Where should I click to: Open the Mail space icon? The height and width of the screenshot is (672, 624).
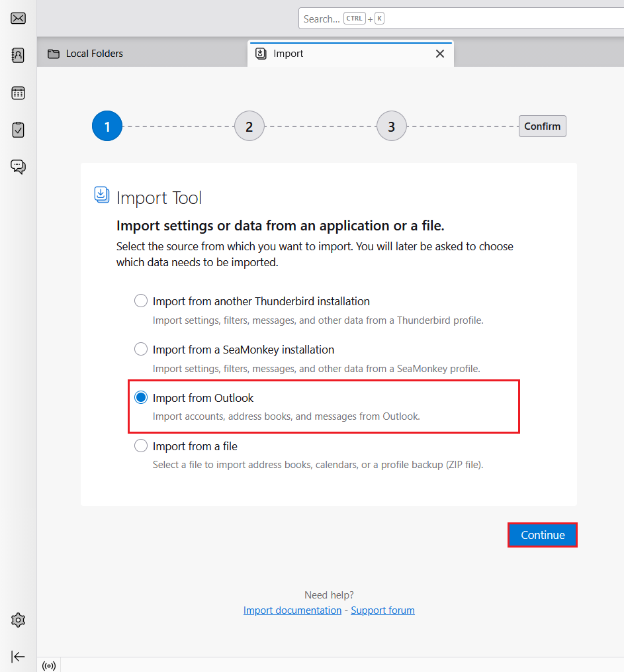pos(18,19)
